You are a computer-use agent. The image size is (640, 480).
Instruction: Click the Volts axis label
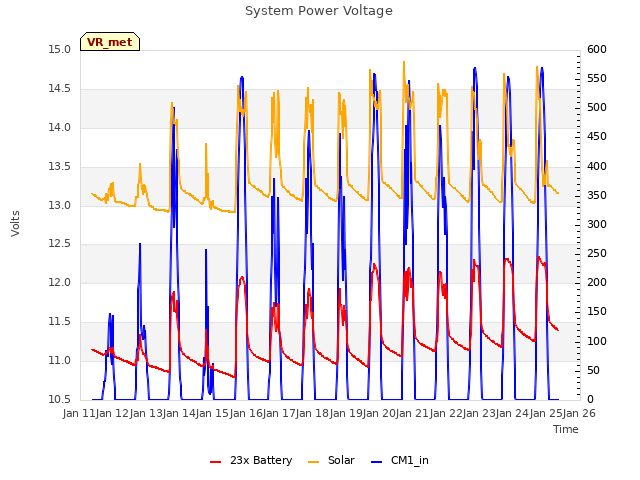(16, 223)
